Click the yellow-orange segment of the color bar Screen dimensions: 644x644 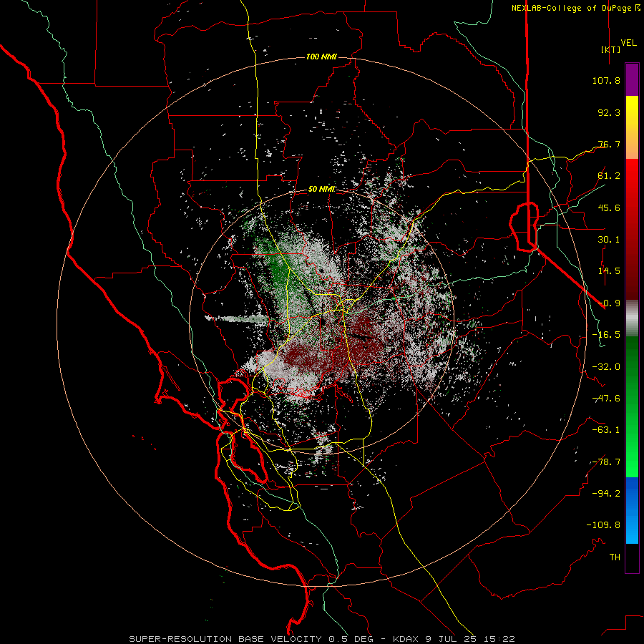click(x=632, y=127)
